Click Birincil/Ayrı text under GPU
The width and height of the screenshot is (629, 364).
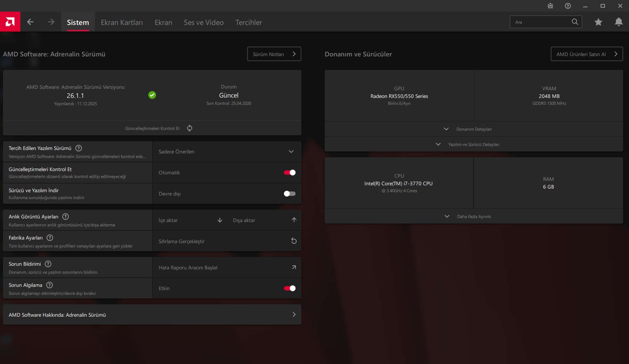[399, 103]
